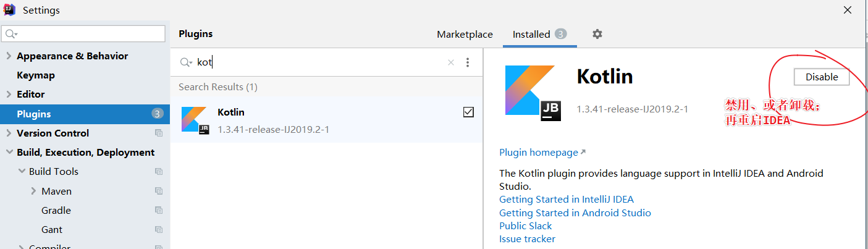Select the Kotlin row in search results

pyautogui.click(x=326, y=120)
